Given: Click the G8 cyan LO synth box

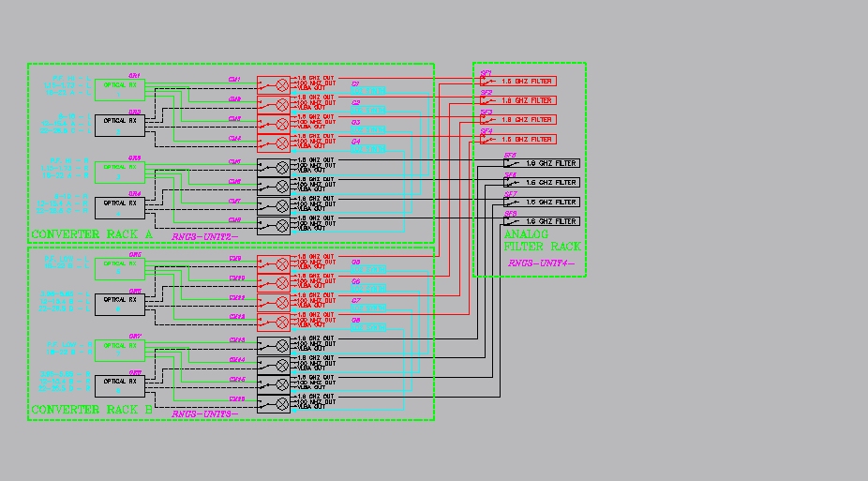Looking at the screenshot, I should point(368,327).
